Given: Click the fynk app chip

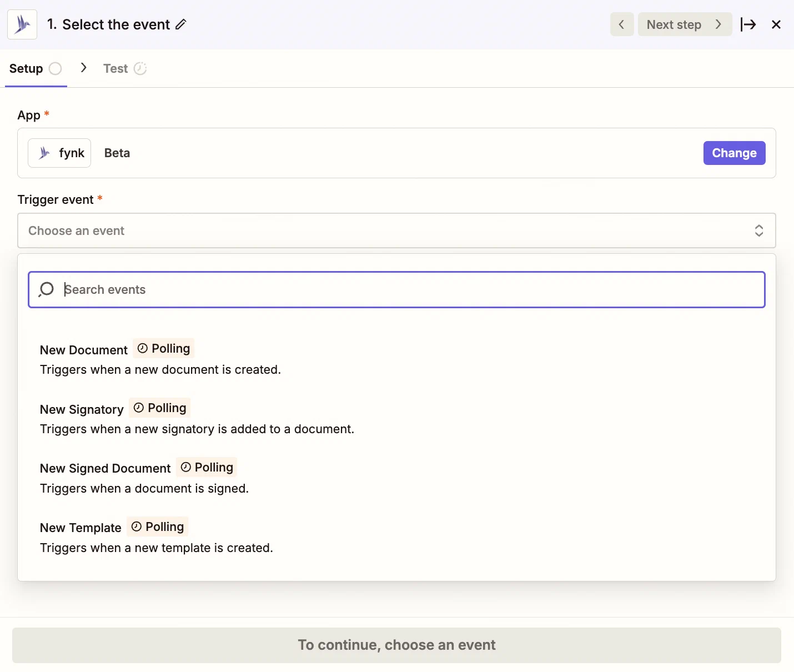Looking at the screenshot, I should [59, 153].
